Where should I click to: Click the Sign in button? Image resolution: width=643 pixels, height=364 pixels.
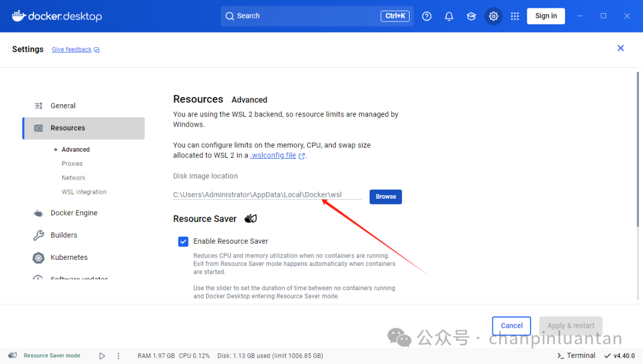pos(546,16)
